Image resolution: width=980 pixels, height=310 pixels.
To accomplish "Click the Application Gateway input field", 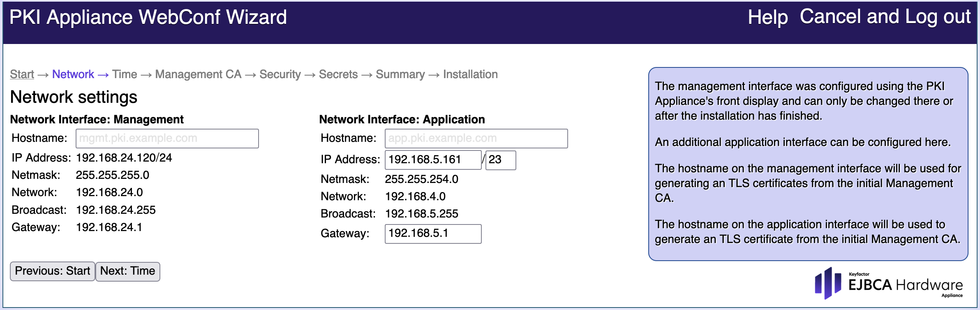I will tap(432, 234).
